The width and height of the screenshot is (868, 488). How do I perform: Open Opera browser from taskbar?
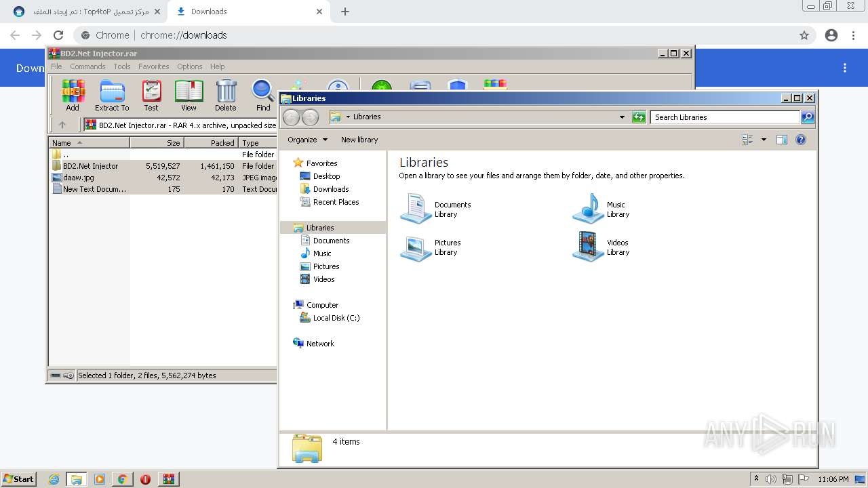pos(145,479)
